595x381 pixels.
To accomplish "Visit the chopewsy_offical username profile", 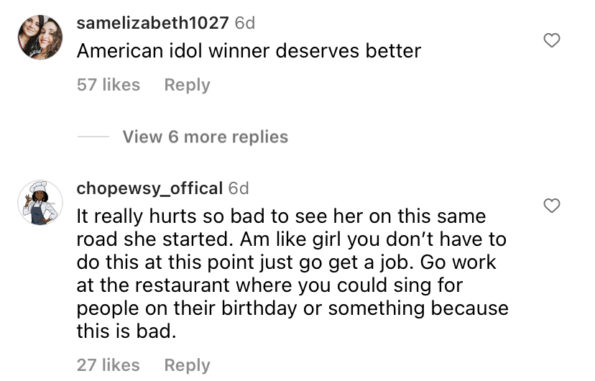I will tap(150, 189).
